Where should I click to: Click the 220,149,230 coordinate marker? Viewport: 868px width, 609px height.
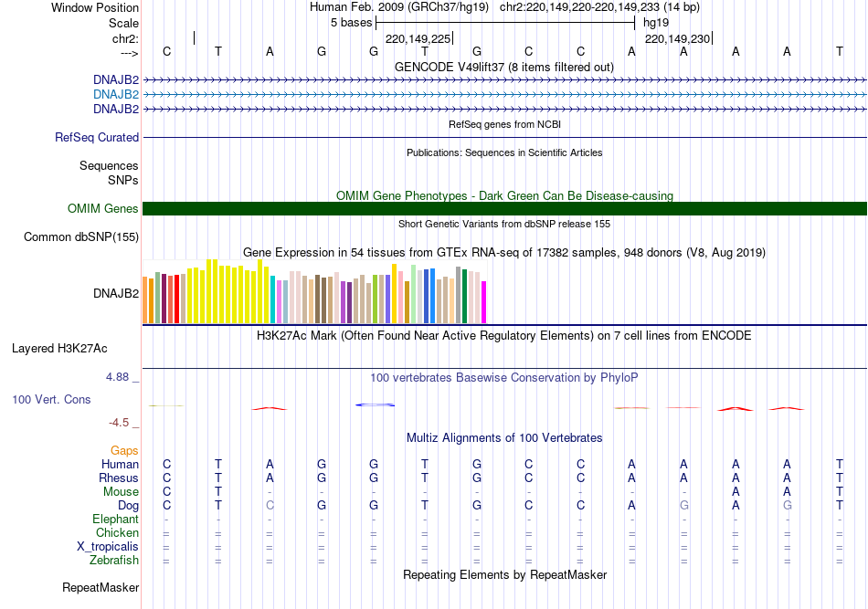(x=677, y=38)
